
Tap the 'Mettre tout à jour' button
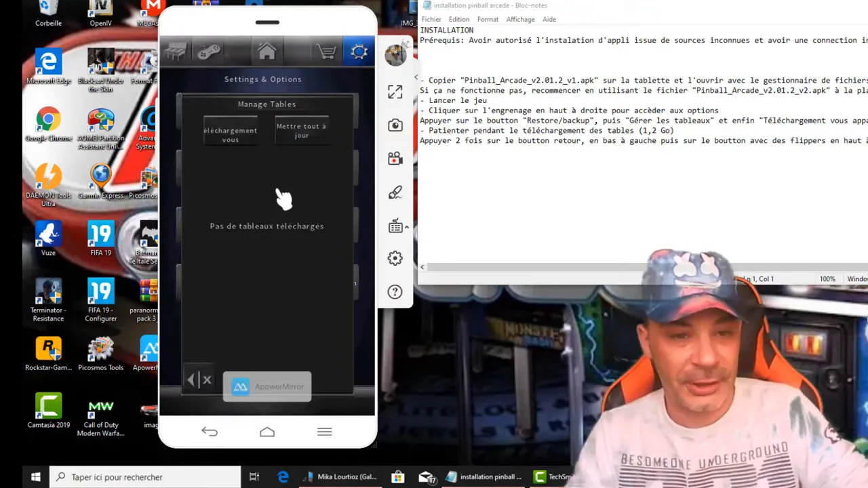coord(301,130)
